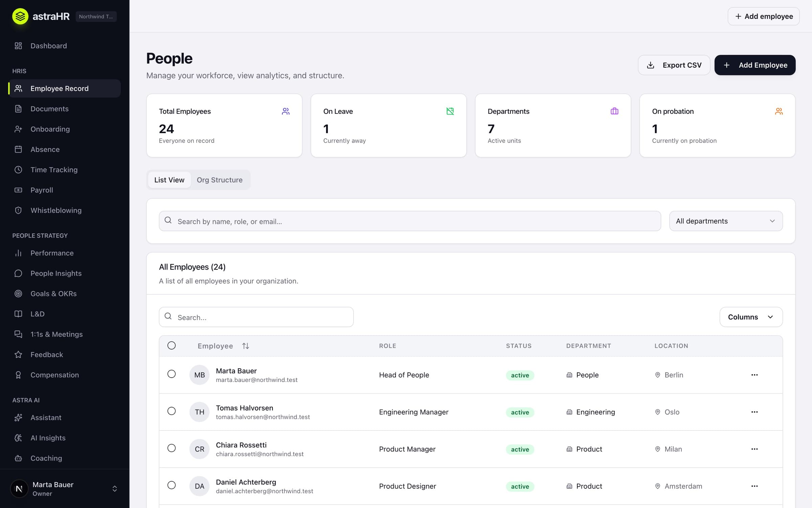Click the Compensation award icon

[x=18, y=375]
